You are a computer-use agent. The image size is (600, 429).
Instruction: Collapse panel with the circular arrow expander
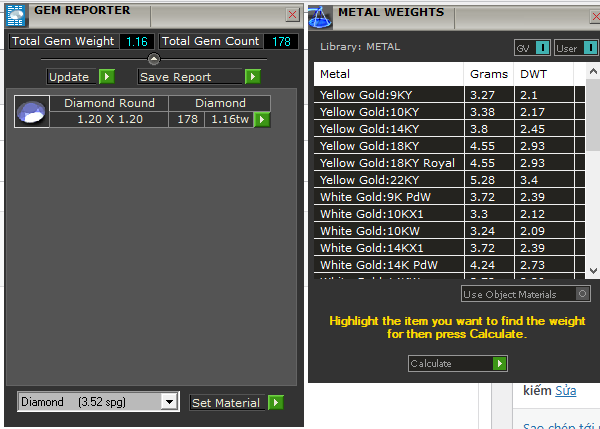153,59
